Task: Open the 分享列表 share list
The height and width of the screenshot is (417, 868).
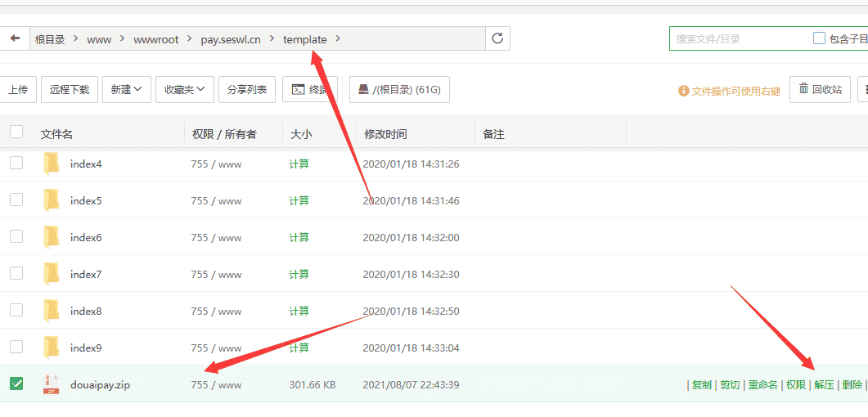Action: [247, 90]
